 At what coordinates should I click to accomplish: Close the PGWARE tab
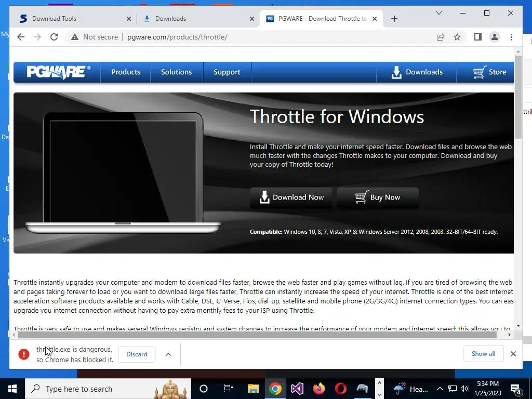pos(374,19)
